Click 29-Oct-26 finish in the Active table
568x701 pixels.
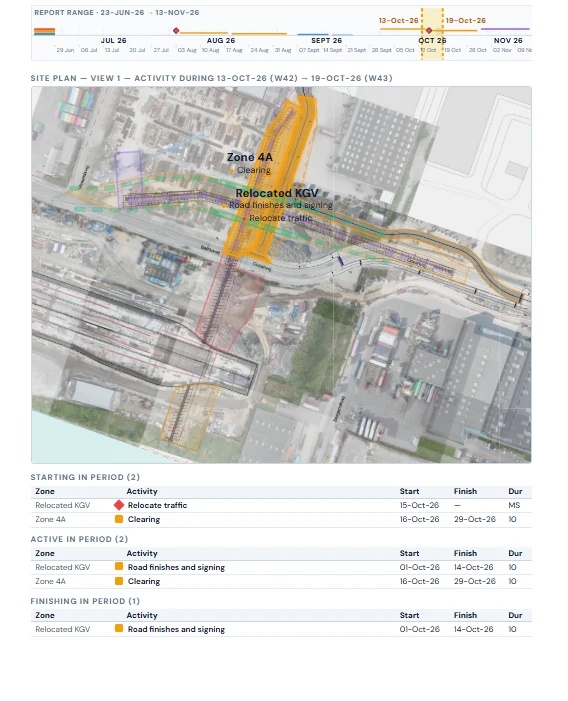pyautogui.click(x=475, y=581)
